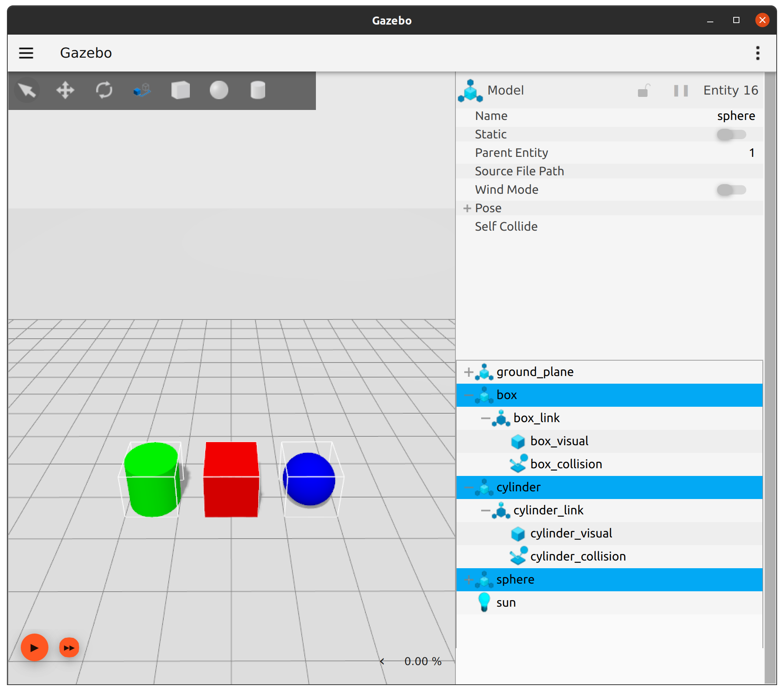This screenshot has width=784, height=692.
Task: Open the hamburger drawer menu
Action: coord(26,53)
